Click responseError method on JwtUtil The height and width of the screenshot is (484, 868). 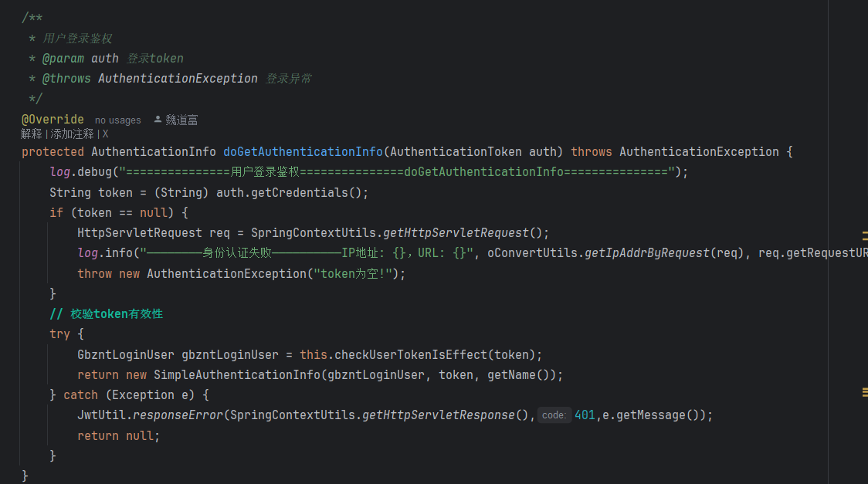178,415
